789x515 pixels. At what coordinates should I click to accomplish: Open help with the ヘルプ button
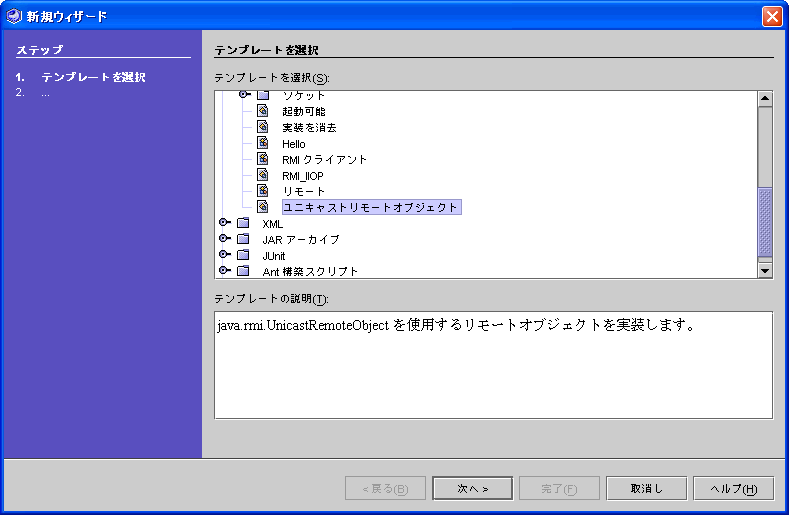pos(733,488)
